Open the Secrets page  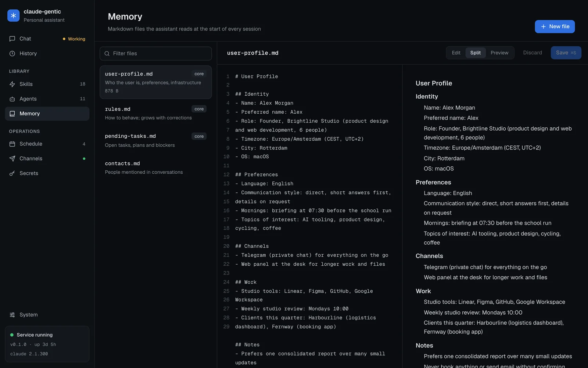tap(47, 173)
